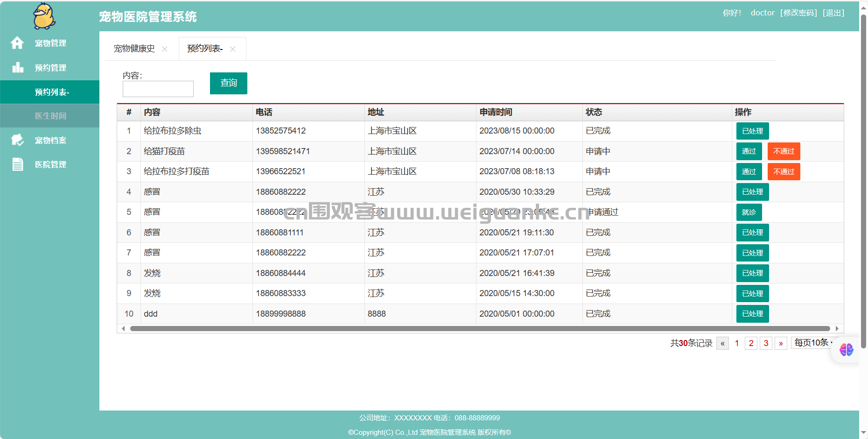The height and width of the screenshot is (439, 868).
Task: Close the 宠物健康史 tab
Action: click(x=165, y=49)
